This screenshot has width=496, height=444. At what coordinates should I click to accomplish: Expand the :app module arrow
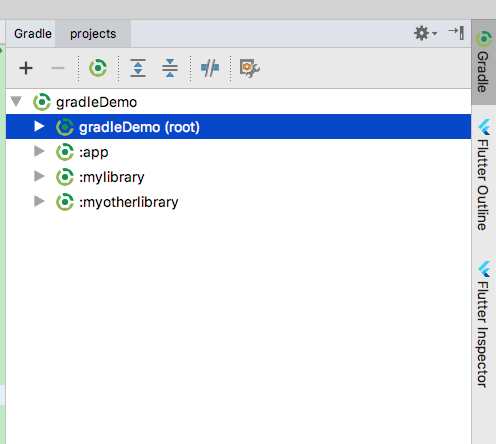tap(39, 151)
